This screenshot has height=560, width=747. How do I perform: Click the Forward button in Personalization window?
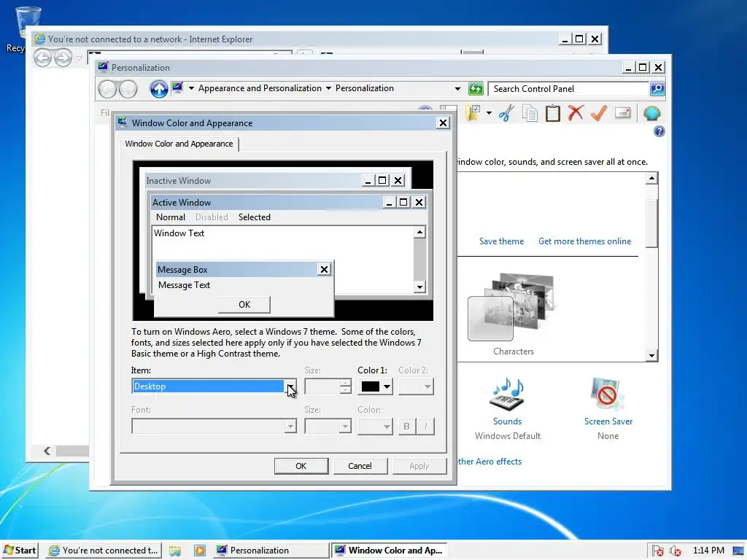(128, 89)
